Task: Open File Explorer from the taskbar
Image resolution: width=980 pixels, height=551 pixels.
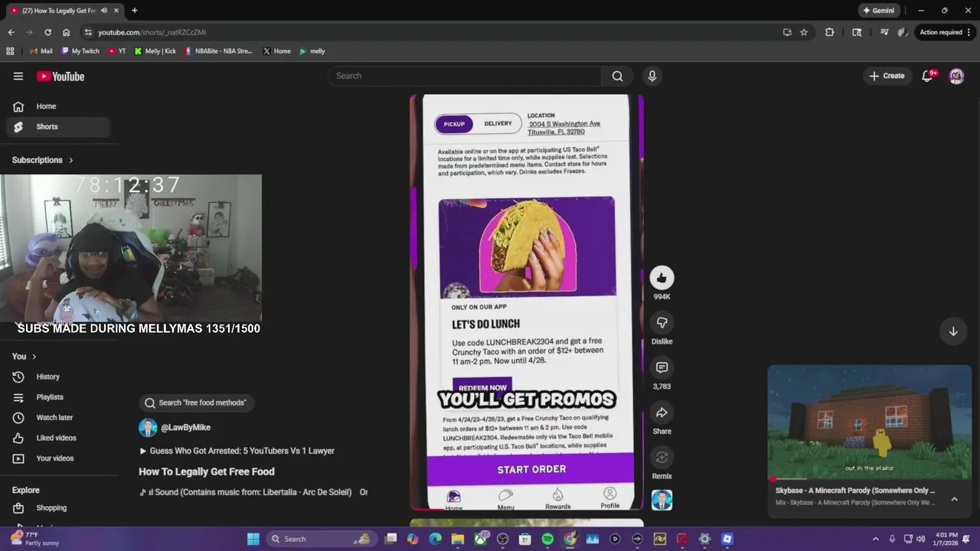Action: (458, 539)
